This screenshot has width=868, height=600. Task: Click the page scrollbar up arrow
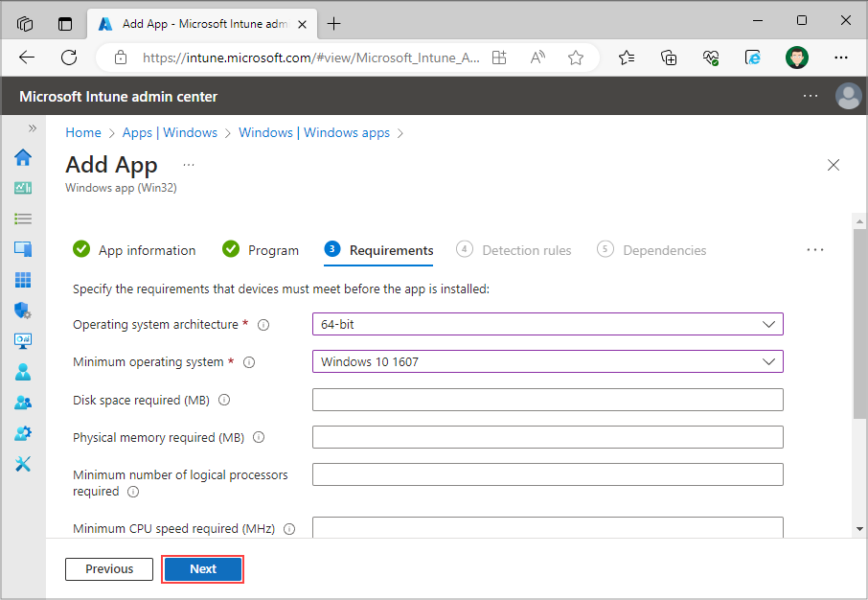tap(859, 221)
